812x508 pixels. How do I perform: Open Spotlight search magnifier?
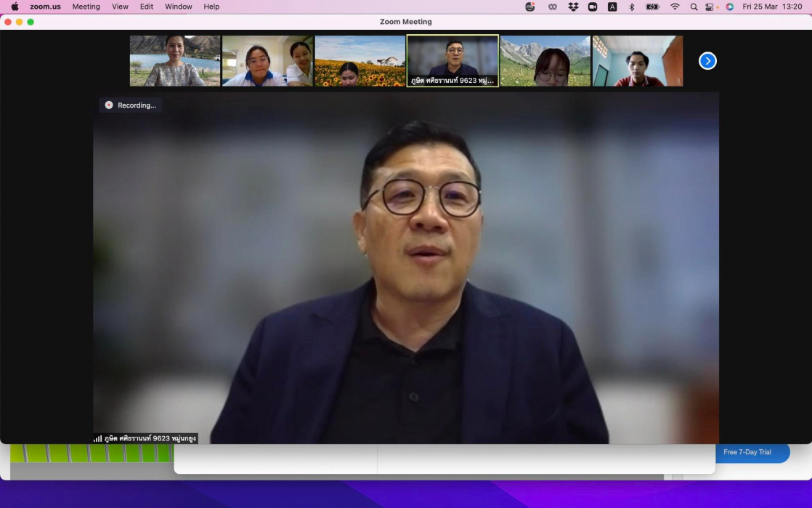click(694, 7)
